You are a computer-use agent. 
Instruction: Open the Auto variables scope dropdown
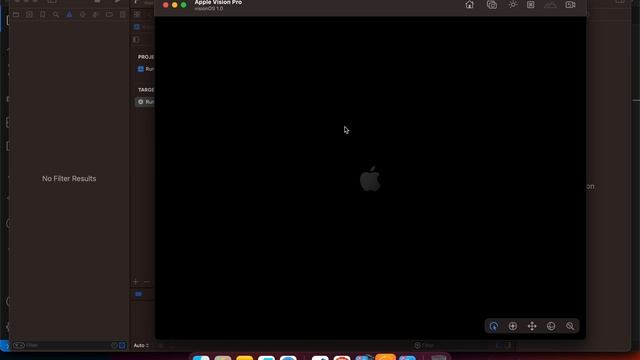tap(141, 345)
